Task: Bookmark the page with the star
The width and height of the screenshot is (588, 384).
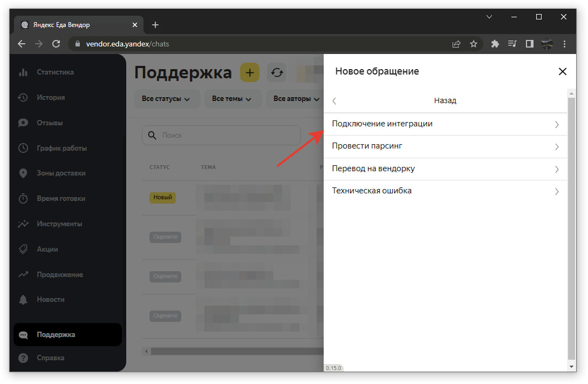Action: click(474, 44)
